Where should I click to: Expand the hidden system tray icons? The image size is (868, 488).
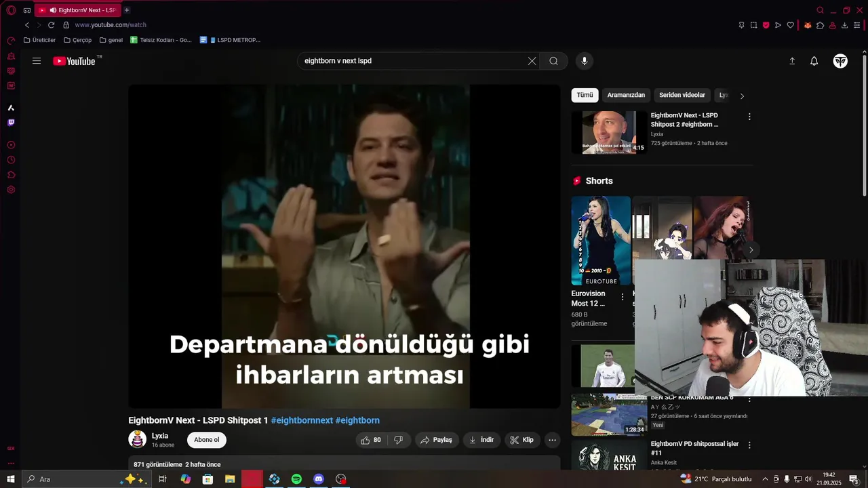(766, 479)
